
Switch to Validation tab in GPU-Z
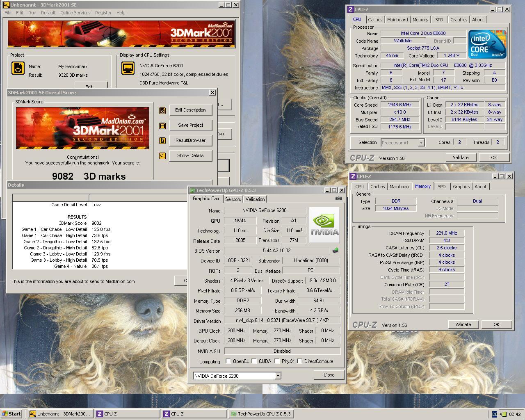click(255, 199)
